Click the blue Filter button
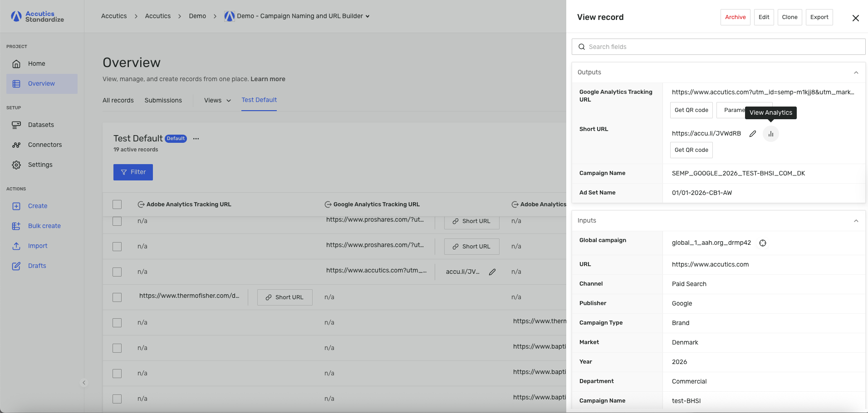Screen dimensions: 868x413 click(133, 172)
